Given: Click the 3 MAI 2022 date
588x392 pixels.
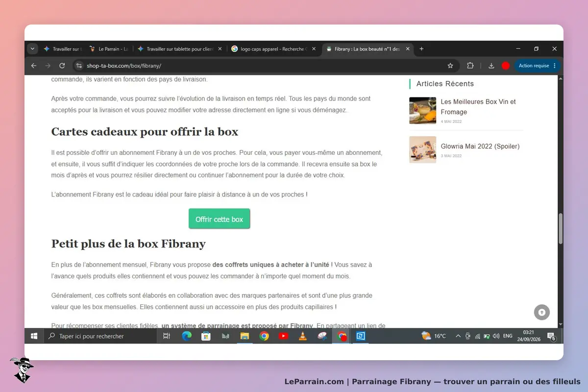Looking at the screenshot, I should point(451,156).
